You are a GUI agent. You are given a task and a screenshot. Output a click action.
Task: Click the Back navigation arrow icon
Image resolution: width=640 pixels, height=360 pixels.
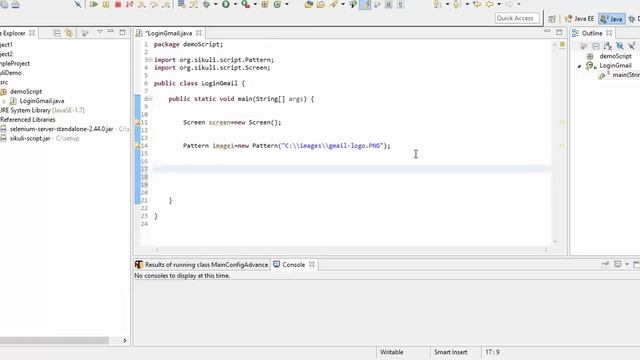pyautogui.click(x=489, y=4)
